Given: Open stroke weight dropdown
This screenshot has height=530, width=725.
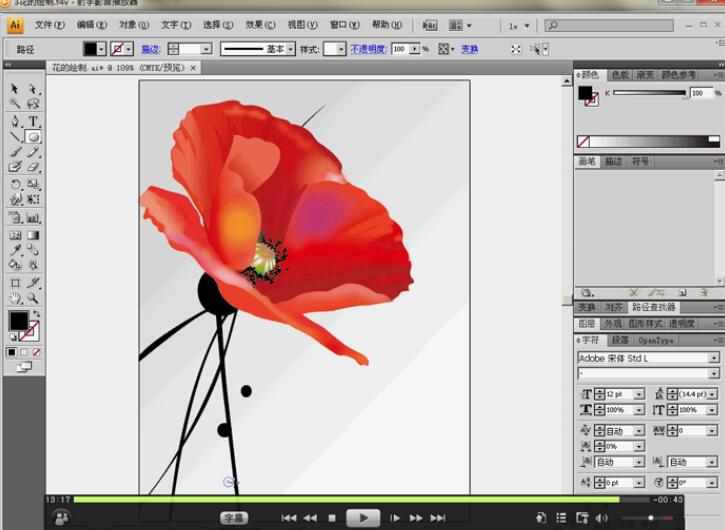Looking at the screenshot, I should click(207, 49).
